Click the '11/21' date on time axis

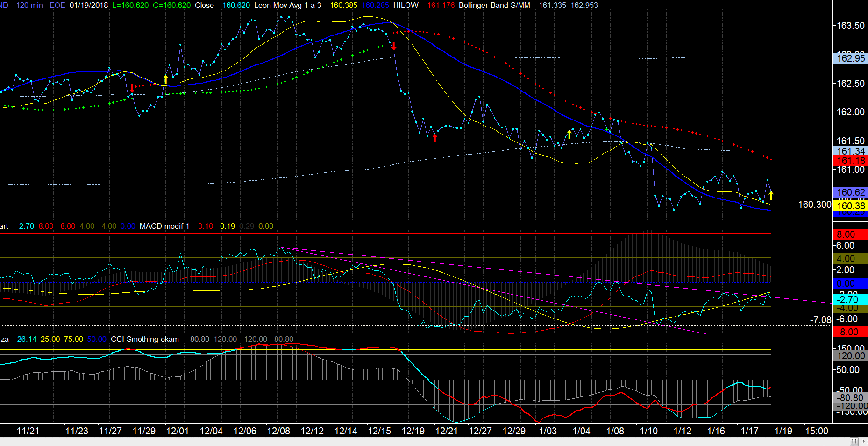(x=28, y=431)
